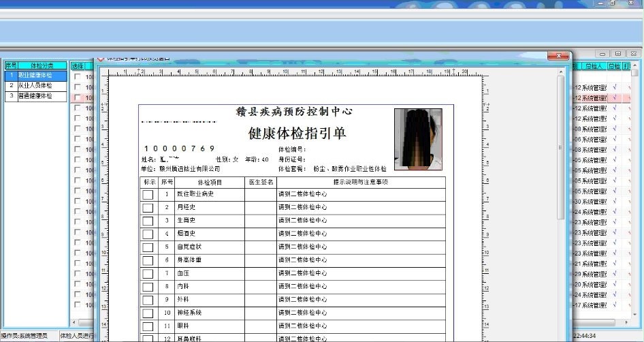Click the person photo on the form
Screen dimensions: 644x342
pos(418,139)
